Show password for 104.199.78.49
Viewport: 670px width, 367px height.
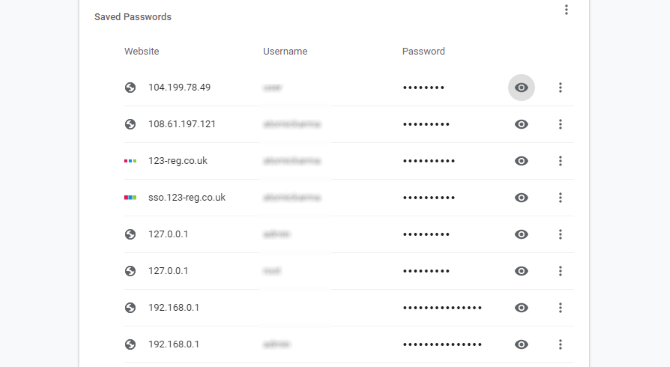[x=521, y=88]
